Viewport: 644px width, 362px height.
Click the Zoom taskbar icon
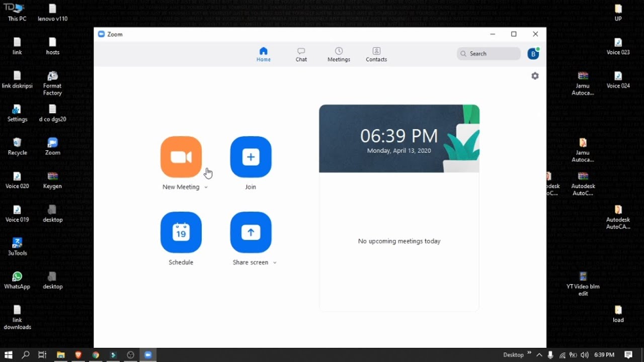coord(148,355)
